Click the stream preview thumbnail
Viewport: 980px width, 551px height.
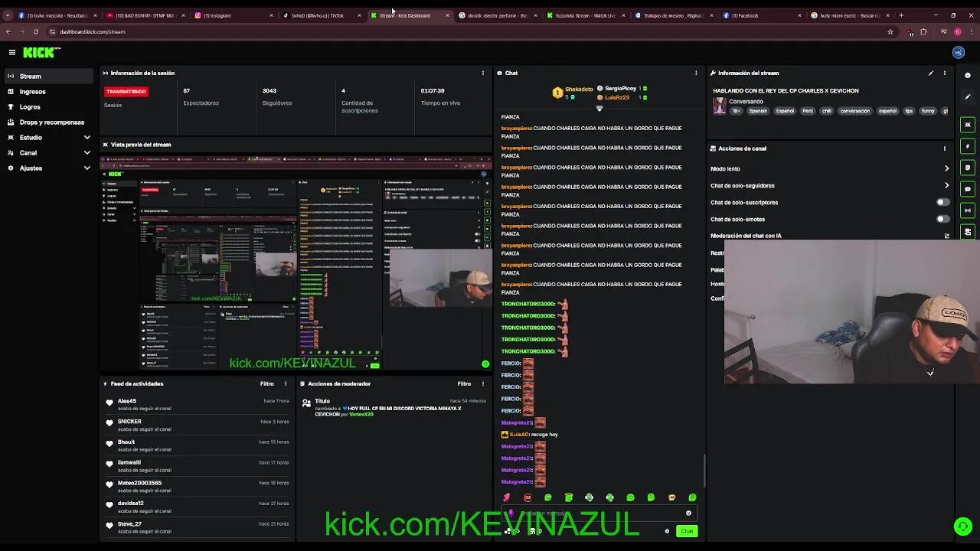coord(296,262)
